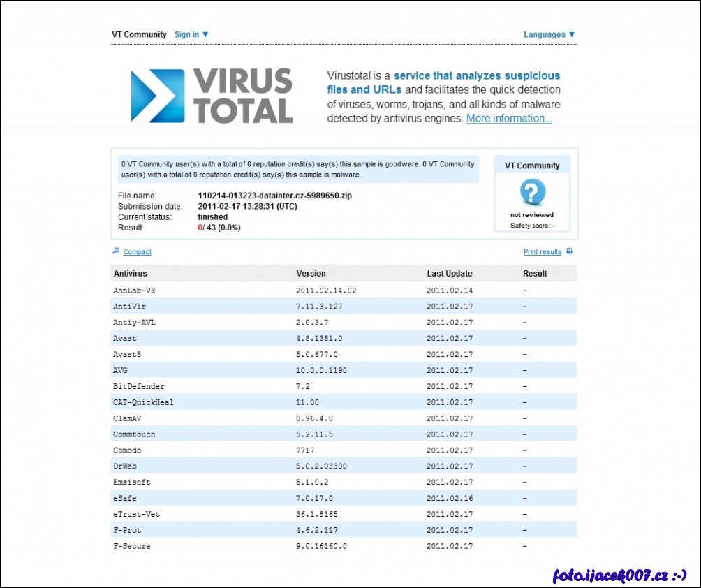Select the BitDefender row entry
This screenshot has height=588, width=701.
[x=139, y=386]
